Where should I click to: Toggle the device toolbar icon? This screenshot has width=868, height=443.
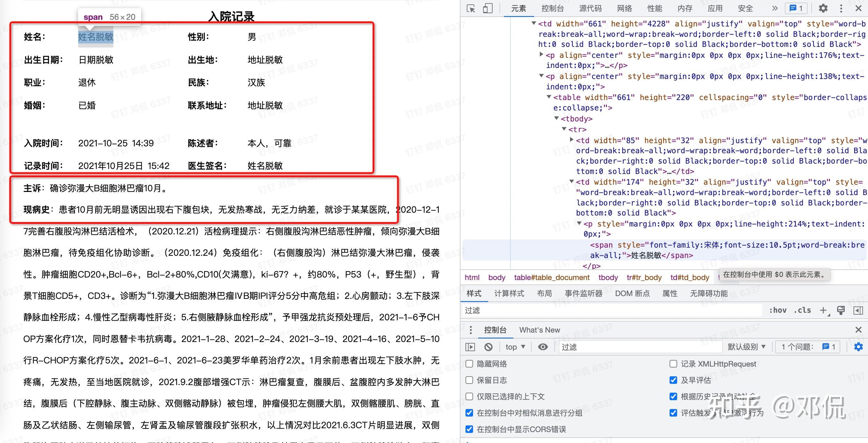[488, 8]
